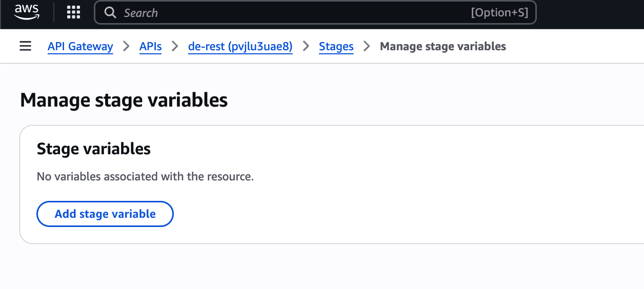Click the large Manage stage variables page heading
The image size is (644, 289).
[x=124, y=99]
